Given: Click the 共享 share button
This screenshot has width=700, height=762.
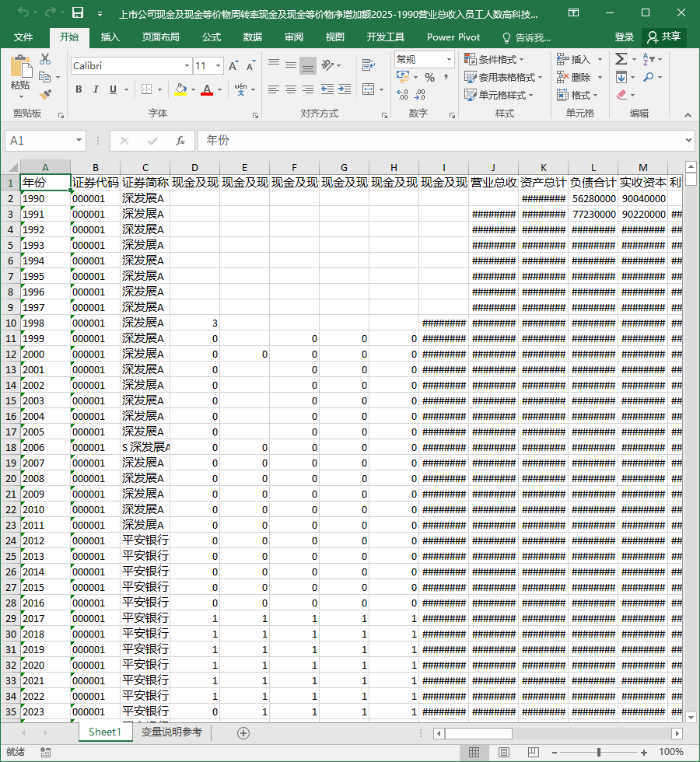Looking at the screenshot, I should [664, 37].
